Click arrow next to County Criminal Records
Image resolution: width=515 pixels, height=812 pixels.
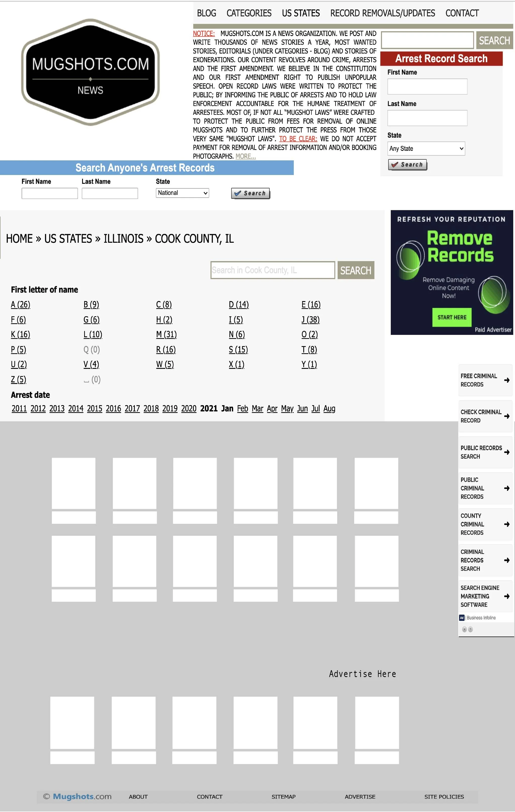click(507, 524)
